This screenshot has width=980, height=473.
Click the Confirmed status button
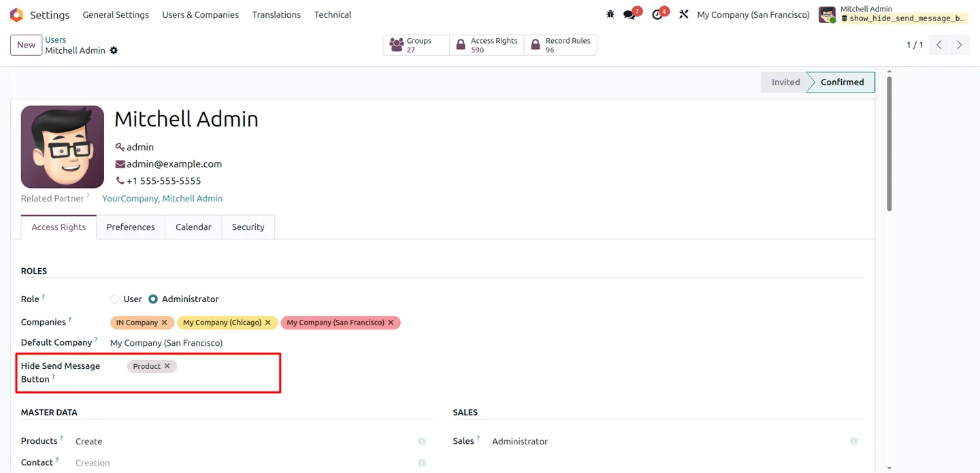pos(842,82)
